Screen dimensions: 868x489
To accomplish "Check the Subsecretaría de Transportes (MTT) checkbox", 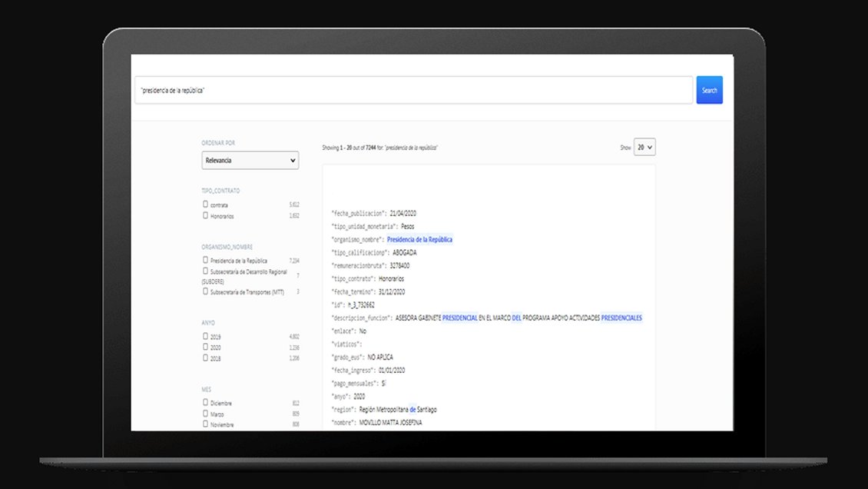I will 205,291.
